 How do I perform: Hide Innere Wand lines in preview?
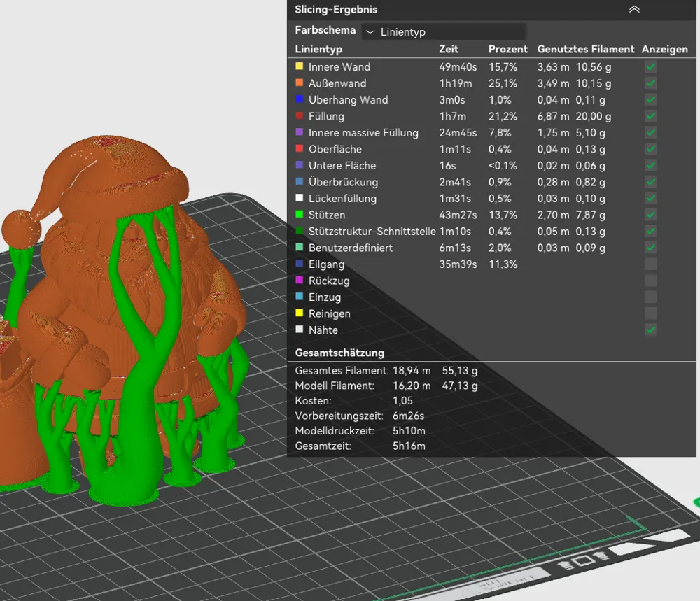[651, 67]
